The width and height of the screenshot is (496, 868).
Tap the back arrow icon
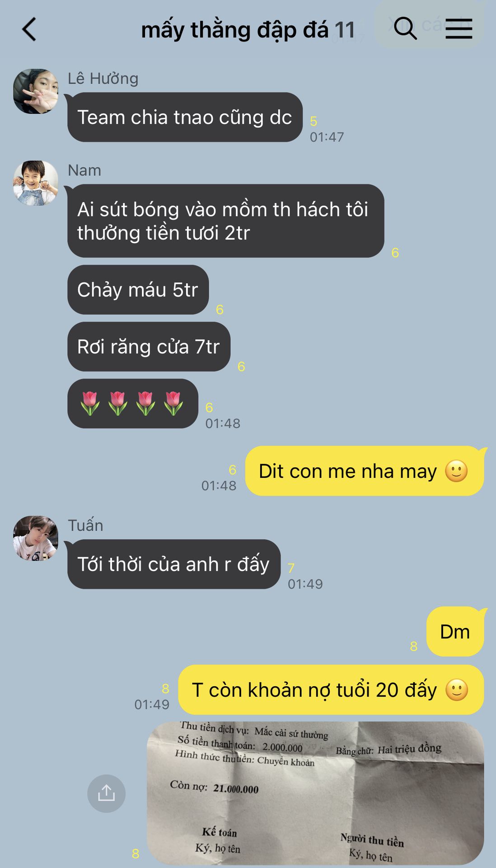tap(29, 29)
